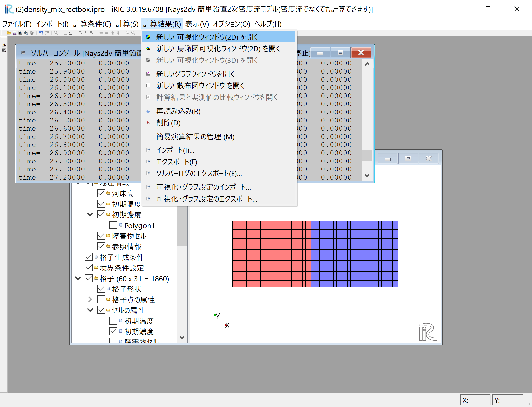Open the ファイル(F) menu

click(17, 24)
